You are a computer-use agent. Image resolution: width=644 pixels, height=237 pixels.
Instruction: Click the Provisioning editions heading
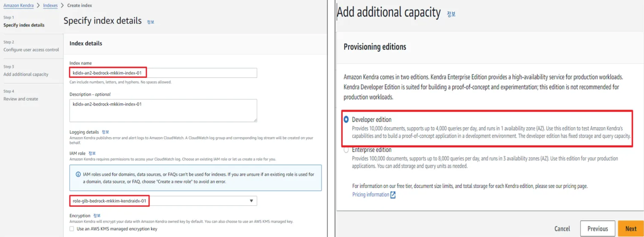tap(375, 47)
